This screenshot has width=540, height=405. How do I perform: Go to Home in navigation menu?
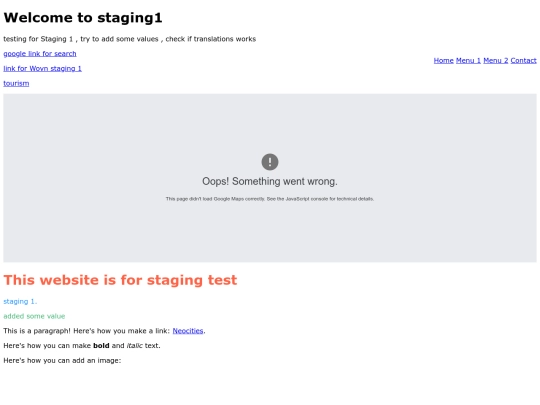point(444,61)
